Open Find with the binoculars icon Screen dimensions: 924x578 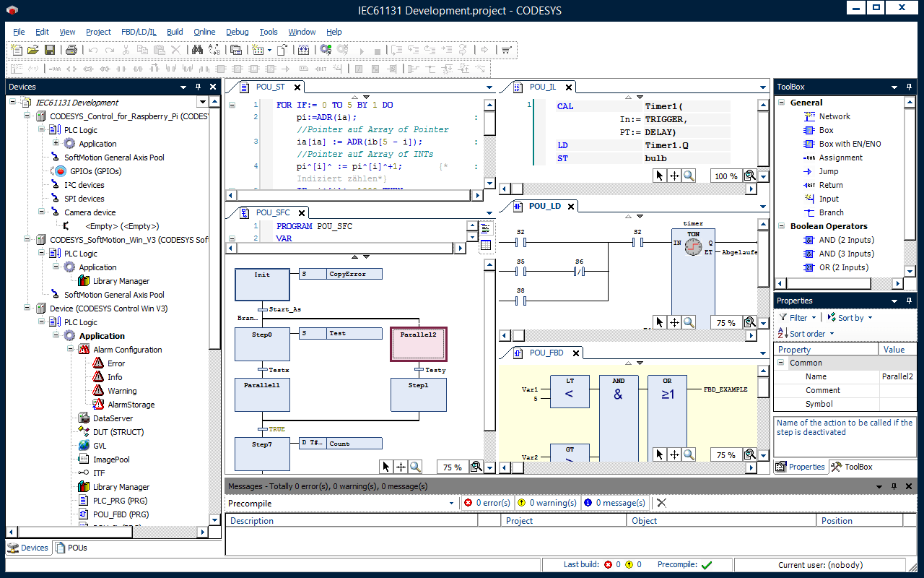click(197, 50)
